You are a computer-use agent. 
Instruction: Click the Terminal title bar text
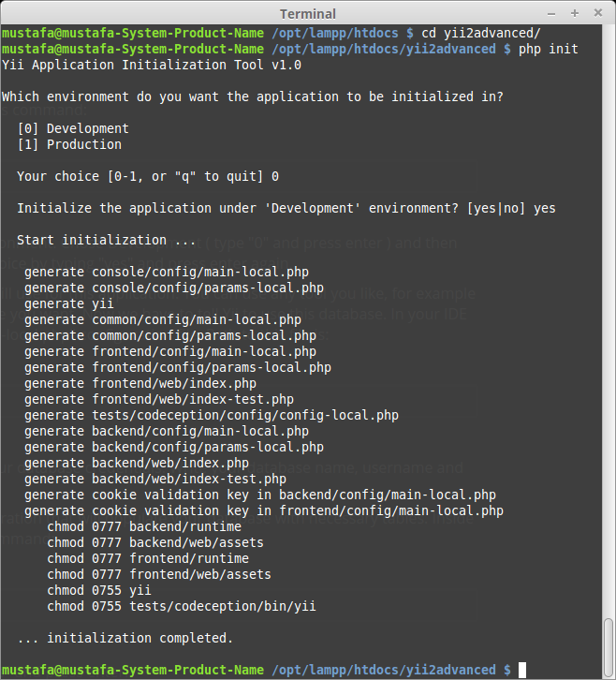pos(308,14)
